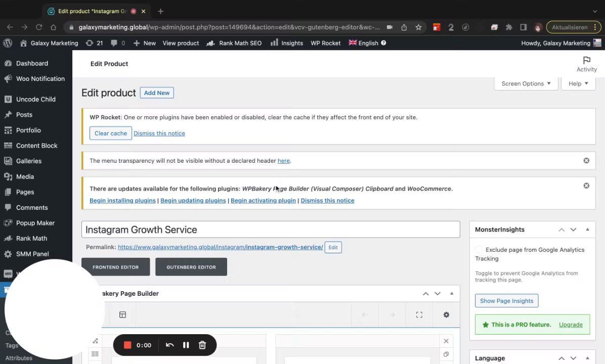
Task: Open Popup Maker menu
Action: click(36, 223)
